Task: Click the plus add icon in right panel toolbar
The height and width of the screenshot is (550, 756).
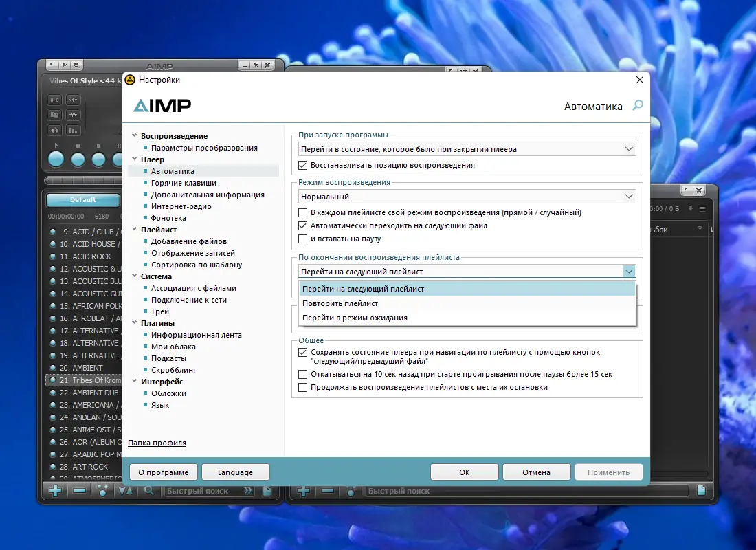Action: (303, 491)
